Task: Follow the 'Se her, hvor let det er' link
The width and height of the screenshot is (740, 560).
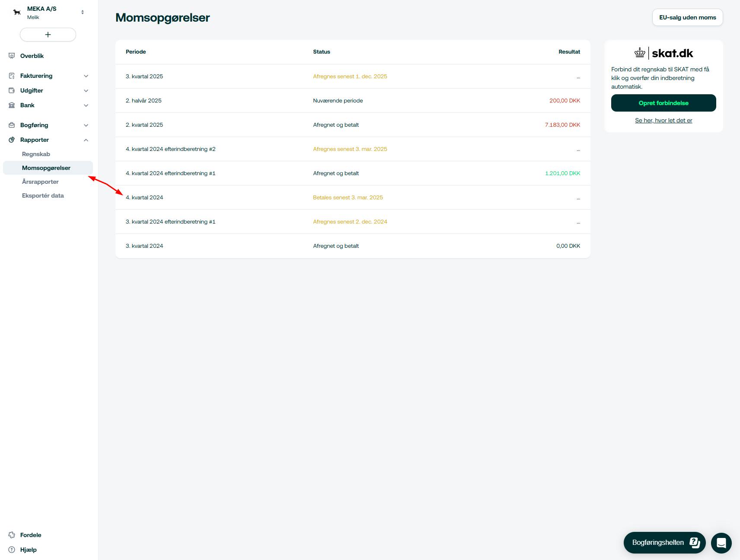Action: point(663,120)
